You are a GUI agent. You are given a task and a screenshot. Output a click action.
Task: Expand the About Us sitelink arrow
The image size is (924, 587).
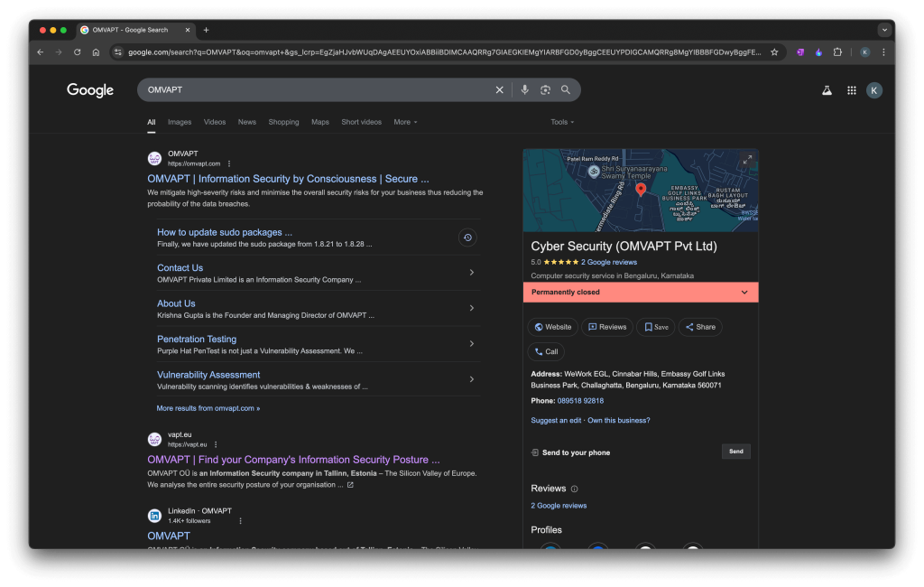[x=471, y=308]
